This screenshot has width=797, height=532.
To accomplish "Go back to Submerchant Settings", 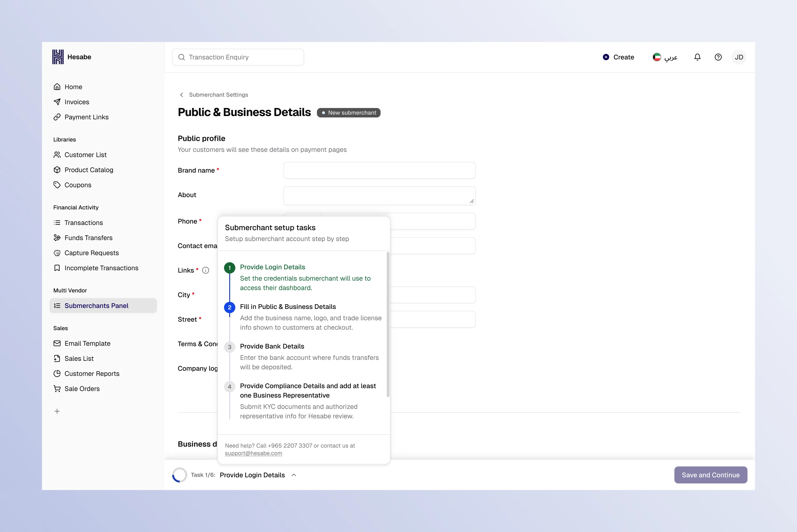I will pyautogui.click(x=219, y=95).
